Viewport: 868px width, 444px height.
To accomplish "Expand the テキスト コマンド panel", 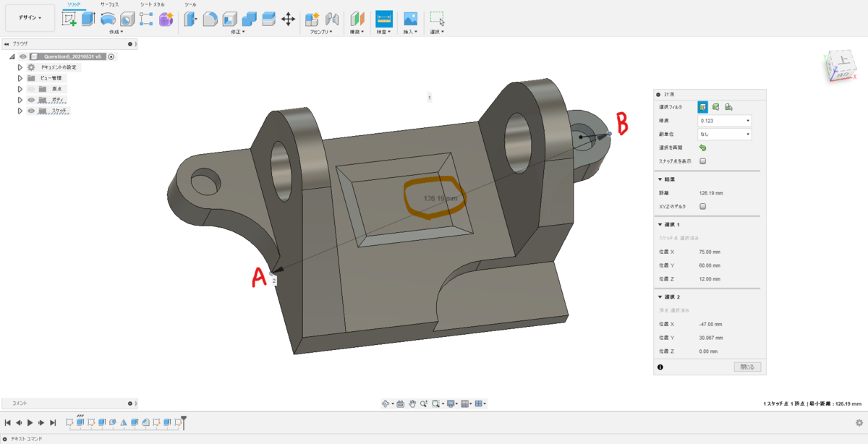I will click(4, 439).
